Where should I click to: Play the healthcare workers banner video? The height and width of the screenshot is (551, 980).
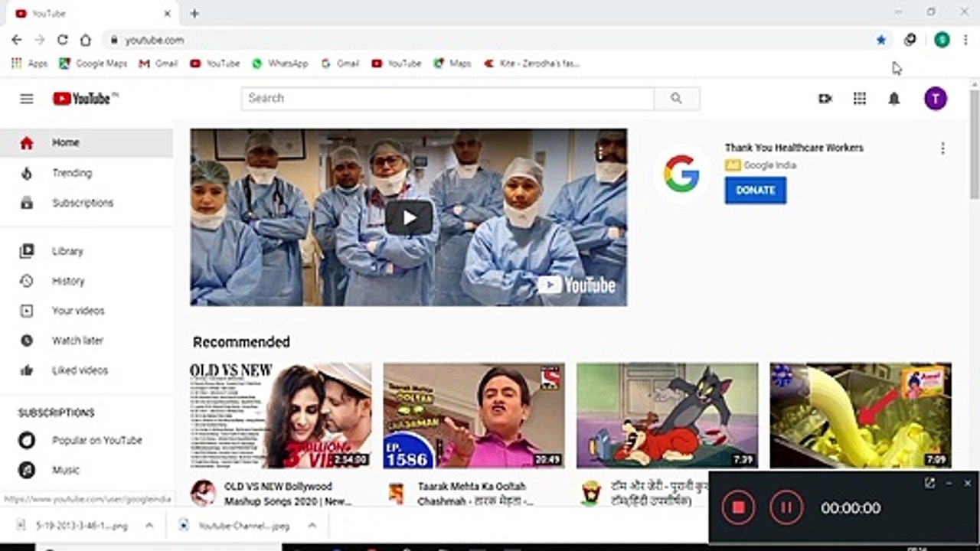coord(409,218)
